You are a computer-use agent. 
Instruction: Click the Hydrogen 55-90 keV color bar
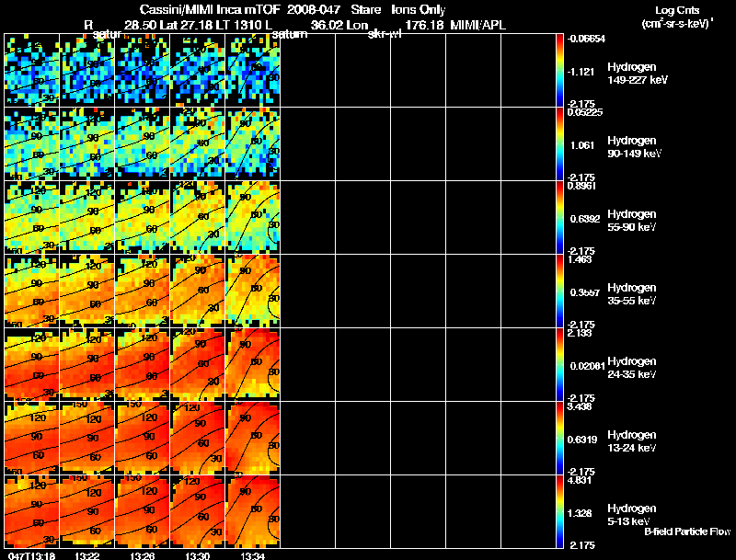click(559, 218)
